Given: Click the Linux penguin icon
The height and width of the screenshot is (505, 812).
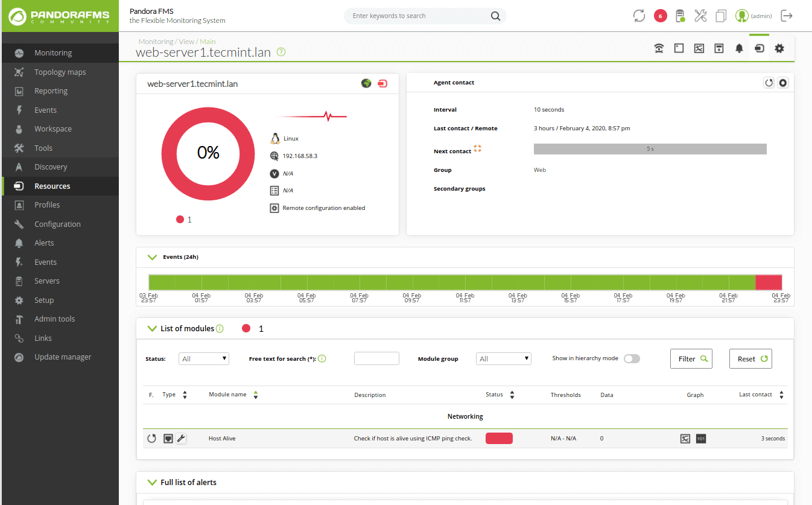Looking at the screenshot, I should coord(275,138).
